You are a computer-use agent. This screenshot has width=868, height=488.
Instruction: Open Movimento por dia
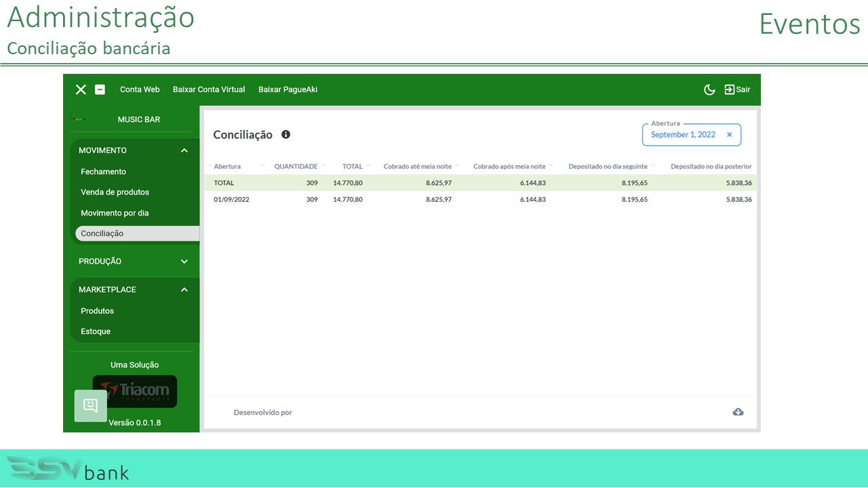115,213
